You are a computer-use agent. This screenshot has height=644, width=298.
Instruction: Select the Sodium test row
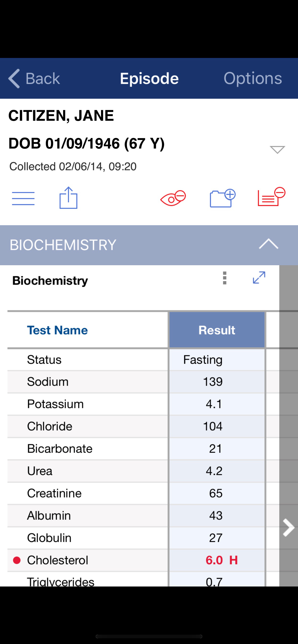coord(136,382)
